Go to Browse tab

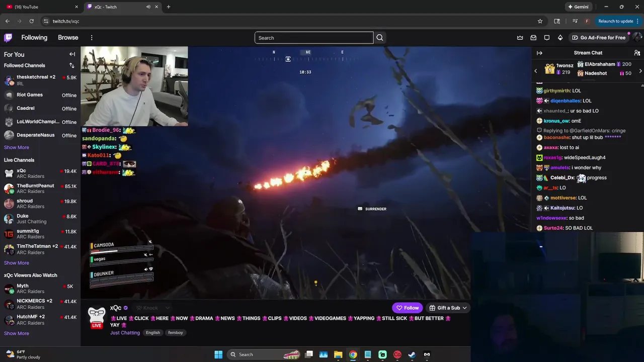tap(68, 38)
